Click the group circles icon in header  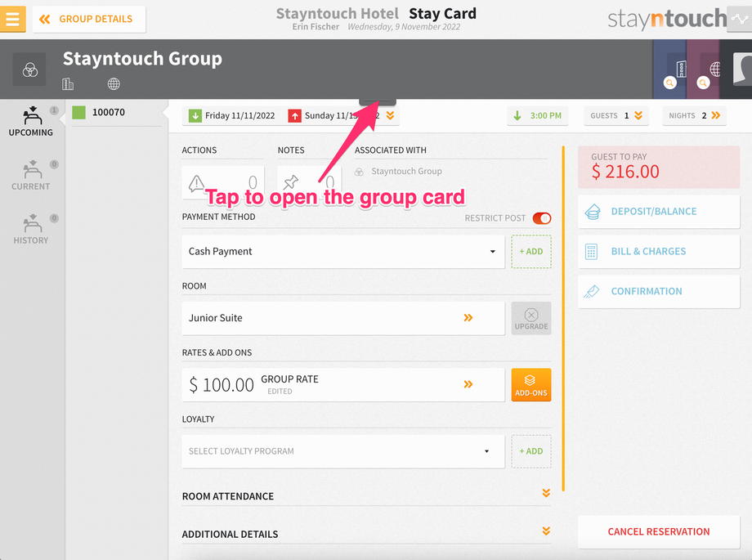pos(29,69)
